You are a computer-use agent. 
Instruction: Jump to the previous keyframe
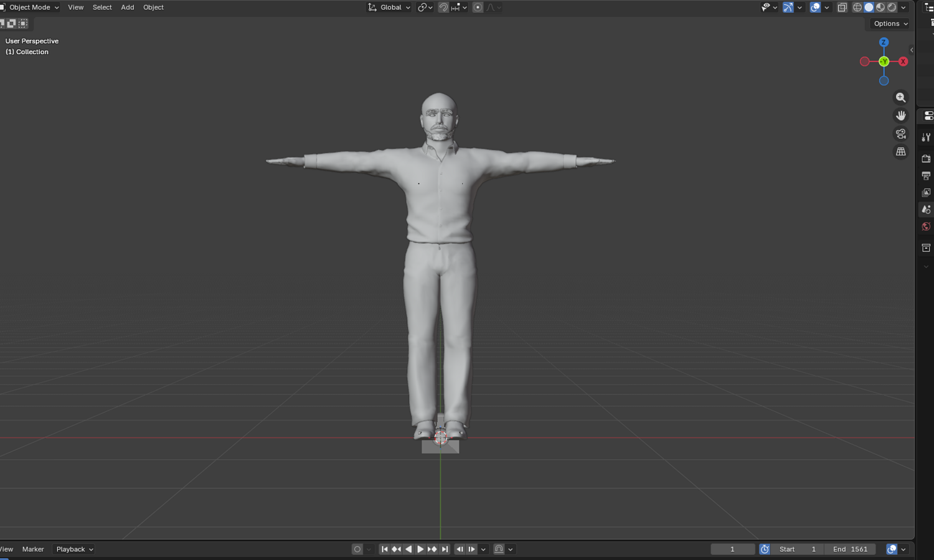coord(396,549)
